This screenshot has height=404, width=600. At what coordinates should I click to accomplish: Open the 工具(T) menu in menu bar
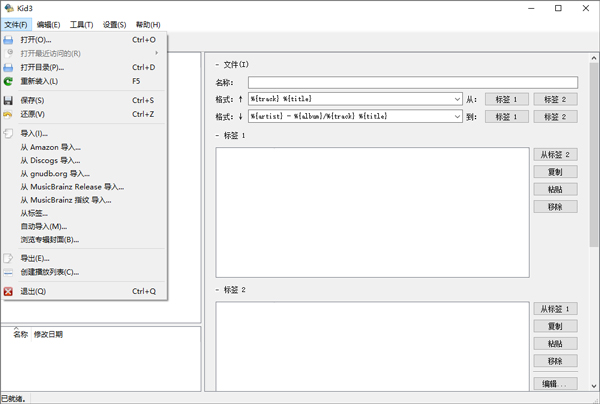(x=82, y=24)
